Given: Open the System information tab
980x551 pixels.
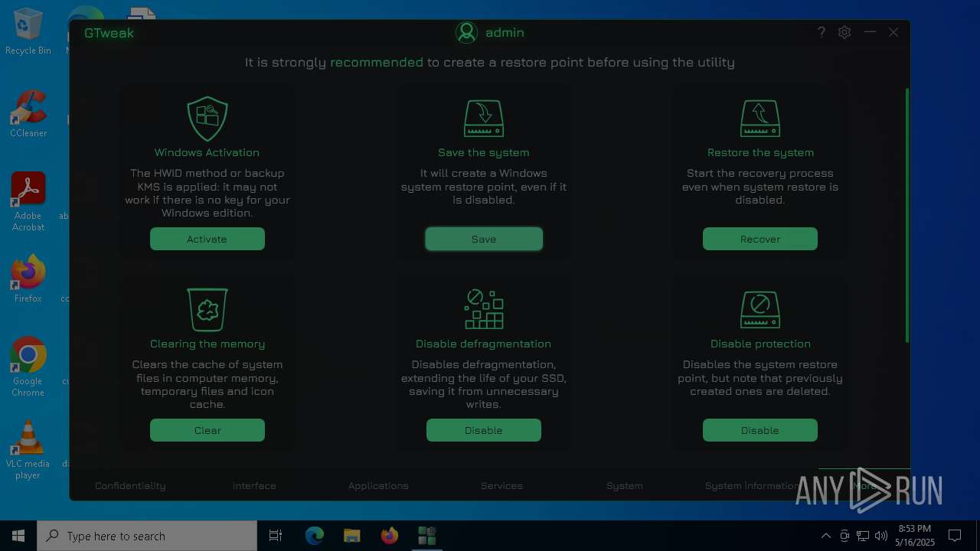Looking at the screenshot, I should (753, 485).
